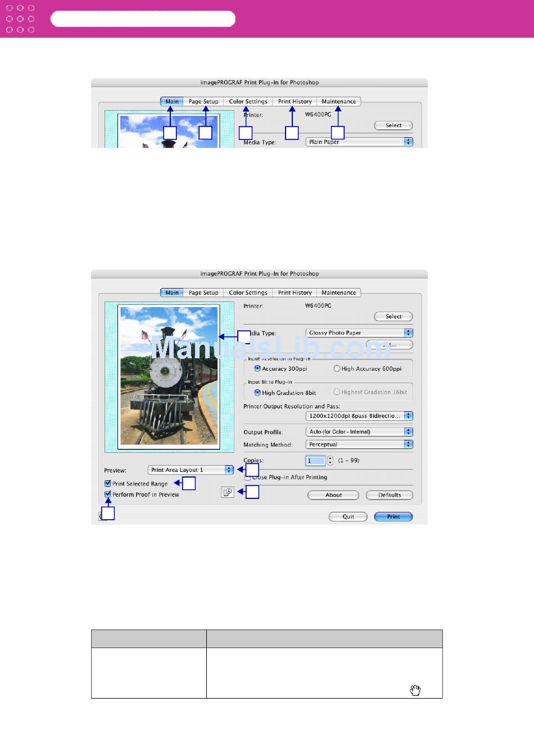This screenshot has height=756, width=534.
Task: Click the Printer Output Resolution and Pass label
Action: pos(292,406)
